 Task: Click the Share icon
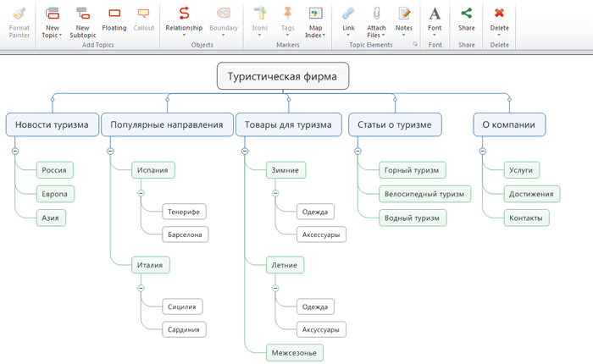point(466,14)
